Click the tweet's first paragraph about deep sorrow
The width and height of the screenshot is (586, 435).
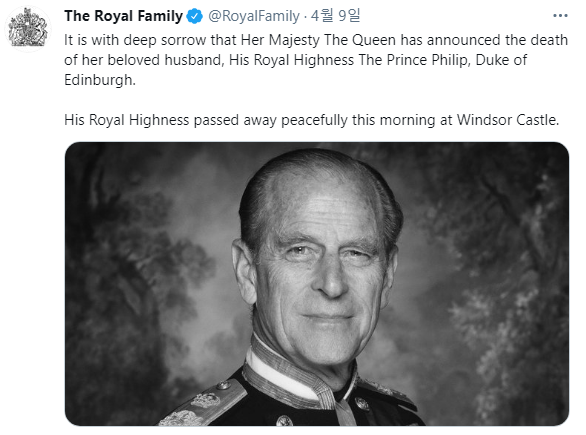pyautogui.click(x=316, y=60)
